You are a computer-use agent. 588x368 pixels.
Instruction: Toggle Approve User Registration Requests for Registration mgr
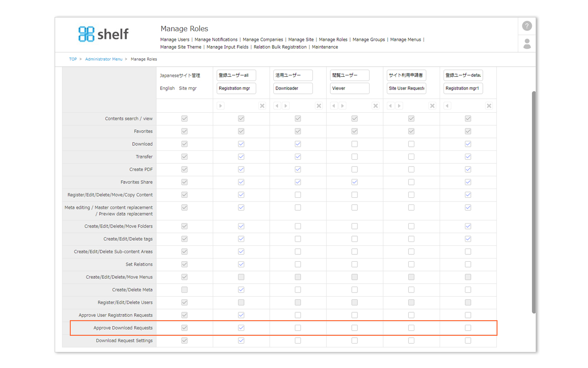click(241, 315)
